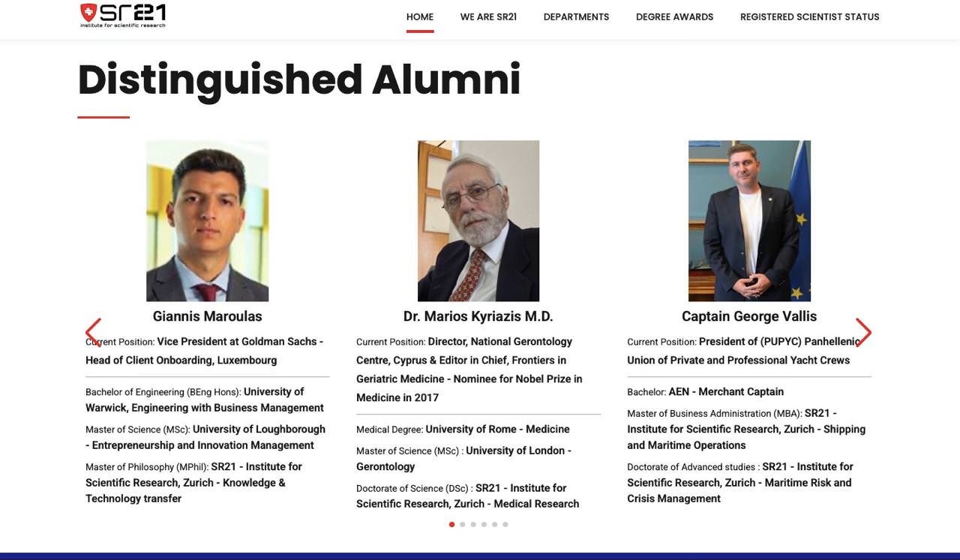Click the Giannis Maroulas name heading
The image size is (960, 560).
[207, 316]
